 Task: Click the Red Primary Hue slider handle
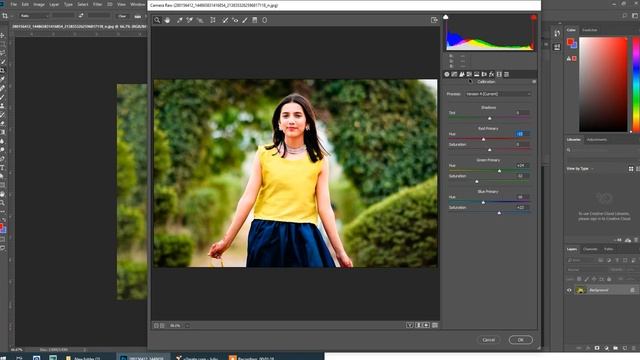click(484, 139)
